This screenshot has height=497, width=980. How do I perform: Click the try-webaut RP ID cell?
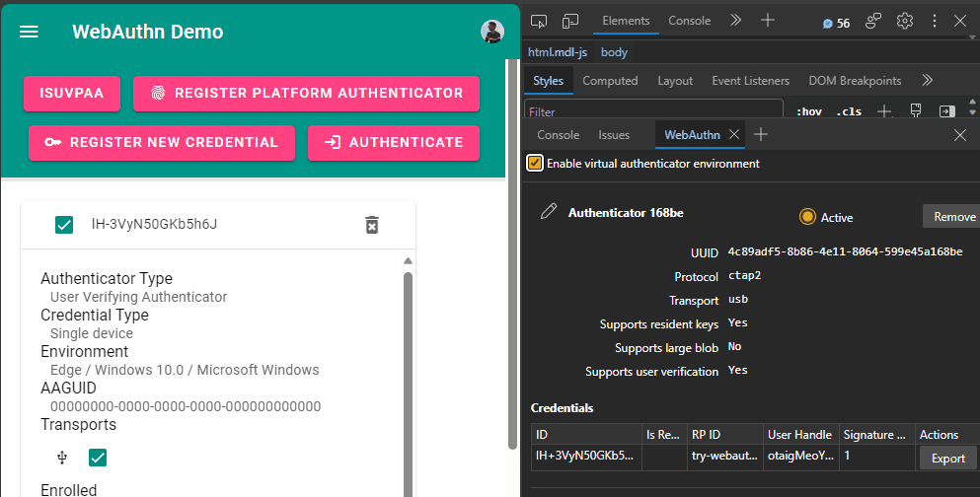tap(724, 457)
